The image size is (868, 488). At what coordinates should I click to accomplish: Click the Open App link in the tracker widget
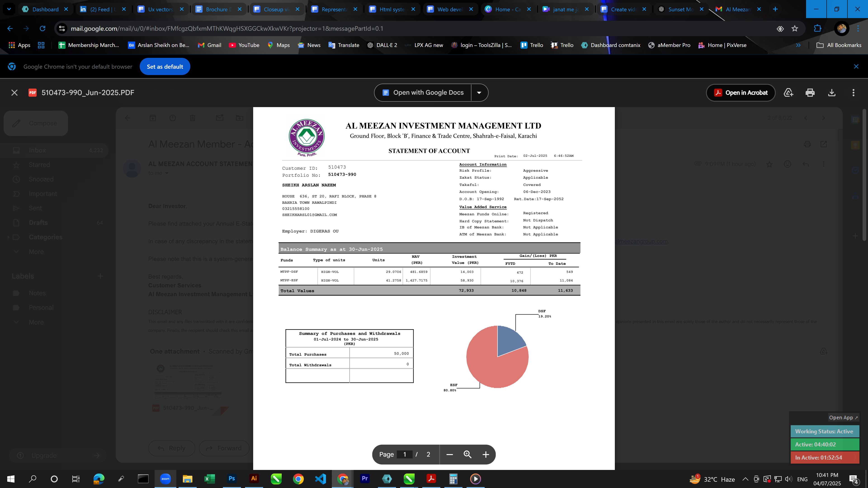coord(843,418)
